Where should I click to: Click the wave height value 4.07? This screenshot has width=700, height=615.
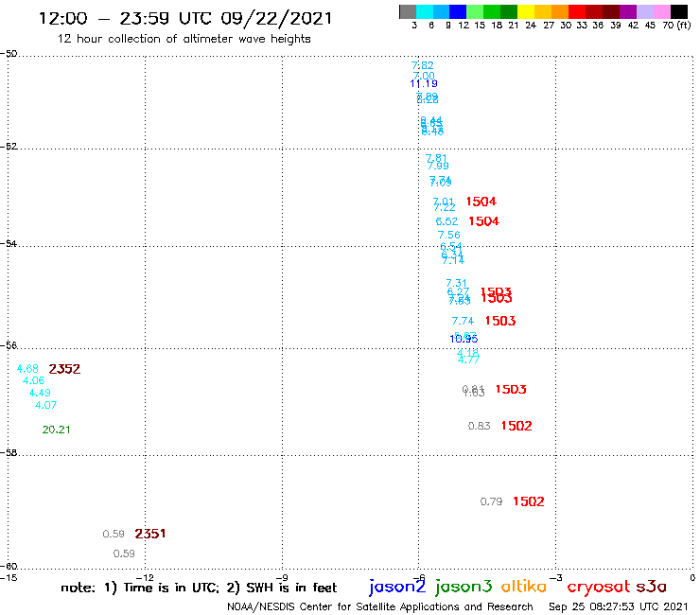45,406
